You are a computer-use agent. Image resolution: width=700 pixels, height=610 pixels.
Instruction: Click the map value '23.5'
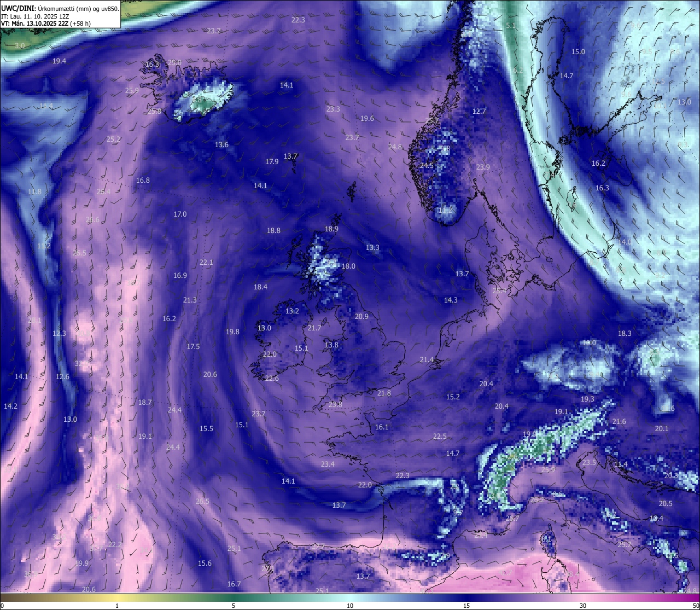590,463
